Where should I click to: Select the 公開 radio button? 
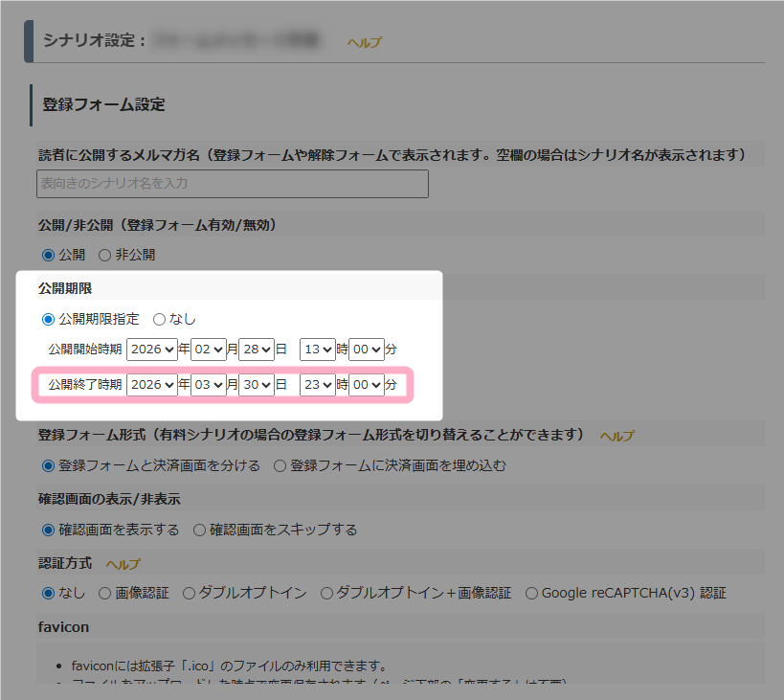click(48, 255)
